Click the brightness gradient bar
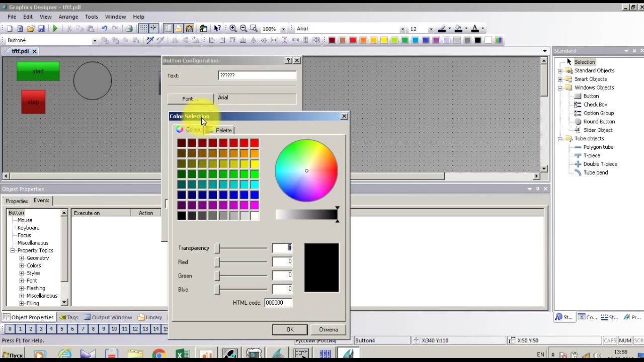Viewport: 644px width, 362px height. coord(306,215)
